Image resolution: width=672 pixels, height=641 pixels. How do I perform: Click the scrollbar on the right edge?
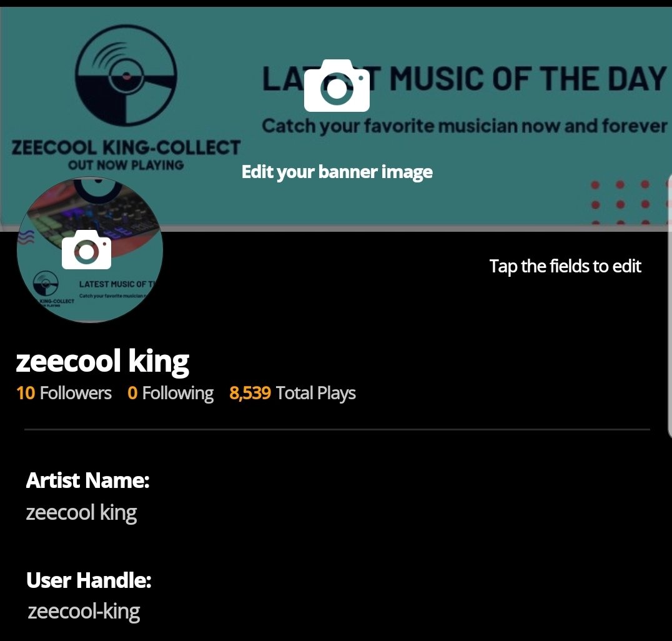point(670,312)
